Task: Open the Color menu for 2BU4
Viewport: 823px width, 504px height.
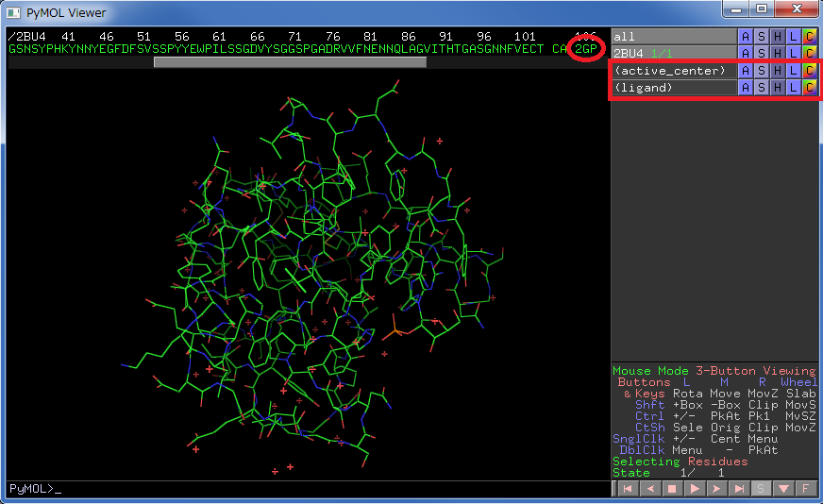Action: (x=809, y=53)
